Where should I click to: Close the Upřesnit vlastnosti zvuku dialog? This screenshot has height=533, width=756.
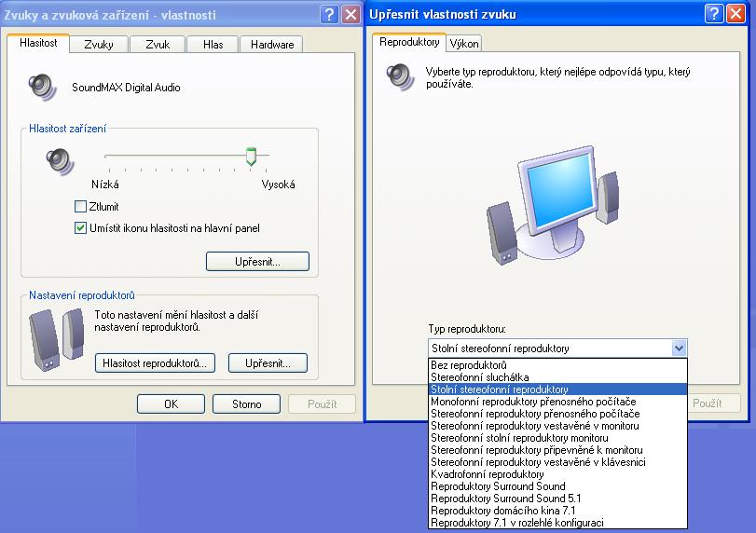tap(735, 13)
